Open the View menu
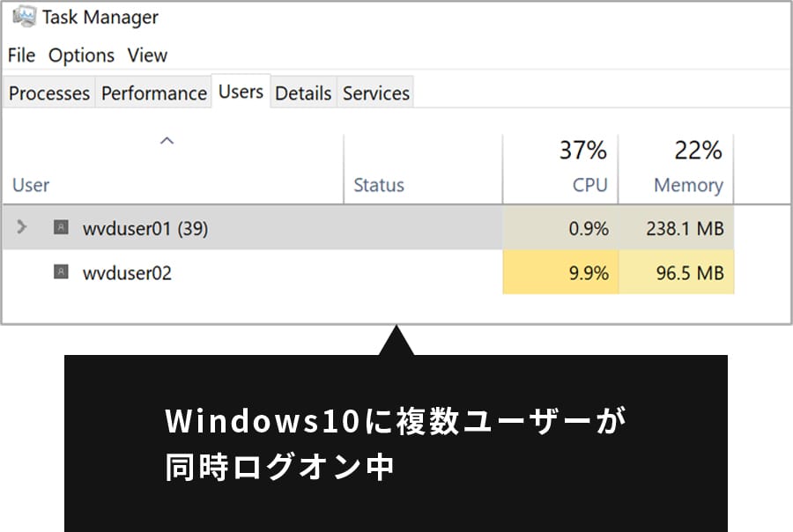The width and height of the screenshot is (793, 532). click(x=147, y=55)
